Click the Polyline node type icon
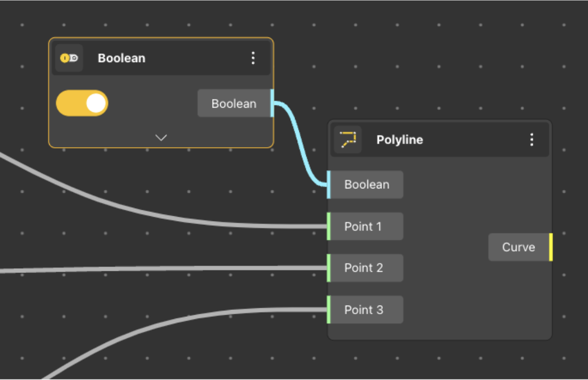Image resolution: width=588 pixels, height=380 pixels. [x=348, y=140]
